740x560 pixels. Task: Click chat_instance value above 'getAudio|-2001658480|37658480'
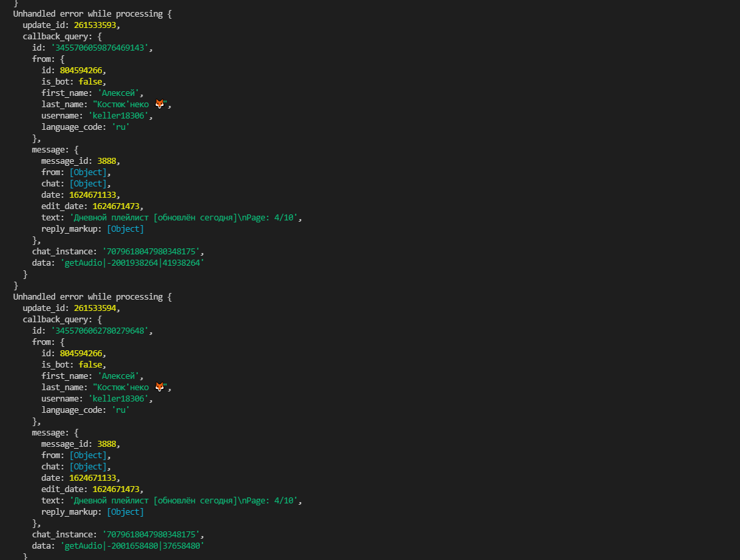click(151, 535)
